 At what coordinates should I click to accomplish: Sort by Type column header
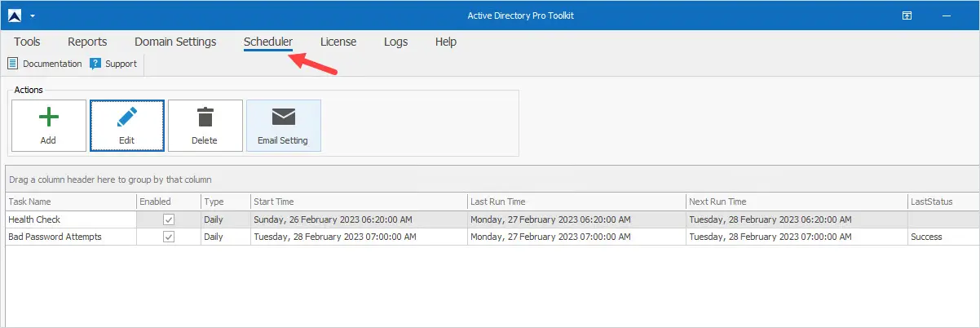[x=226, y=202]
